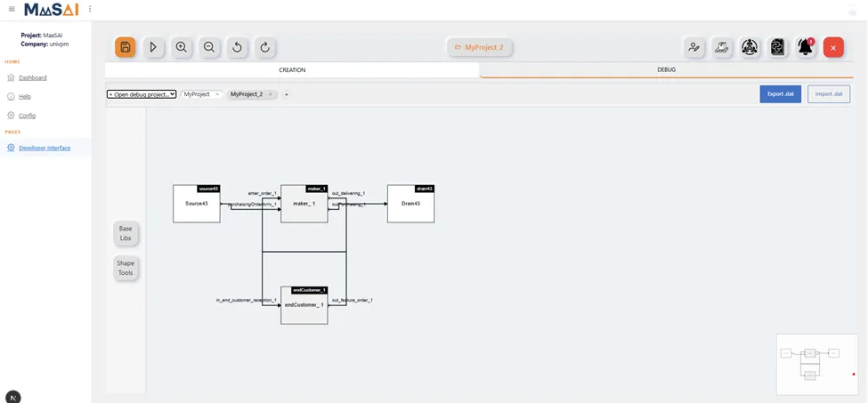This screenshot has width=868, height=403.
Task: Click the MyProject_2 project name button
Action: click(x=479, y=47)
